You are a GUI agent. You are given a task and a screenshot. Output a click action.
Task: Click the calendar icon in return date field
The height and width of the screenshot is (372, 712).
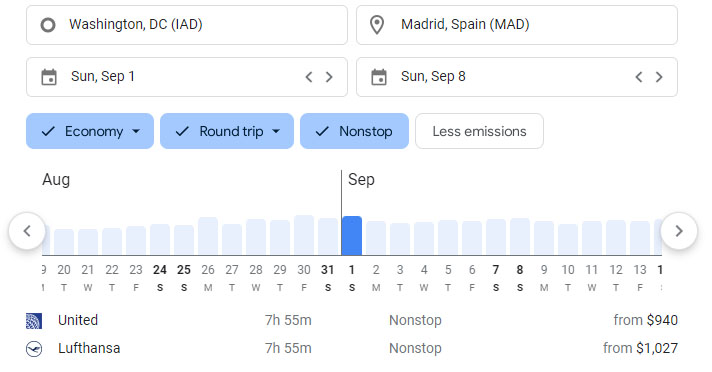pyautogui.click(x=379, y=77)
